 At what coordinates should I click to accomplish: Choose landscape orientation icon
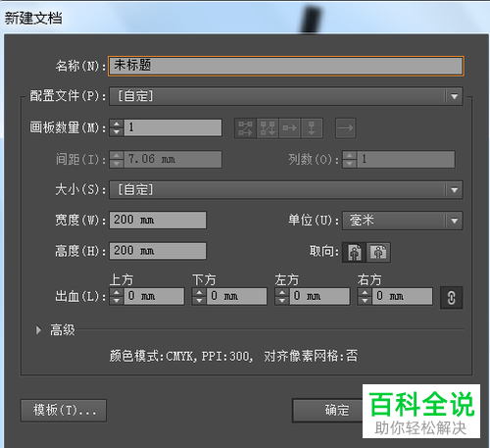(378, 252)
